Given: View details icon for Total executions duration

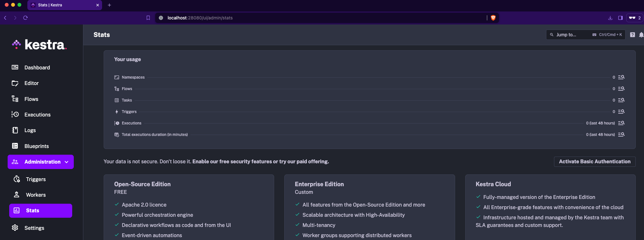Looking at the screenshot, I should click(x=621, y=135).
